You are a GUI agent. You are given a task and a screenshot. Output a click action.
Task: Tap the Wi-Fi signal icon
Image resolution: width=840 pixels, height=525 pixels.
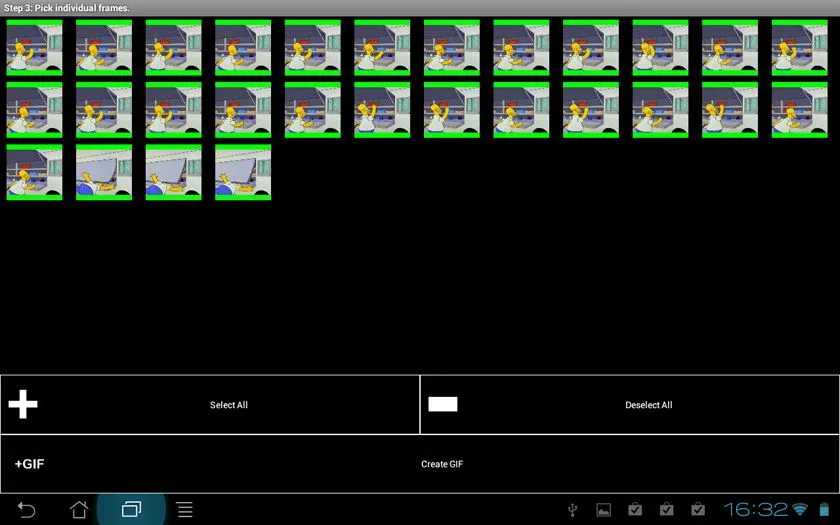[800, 509]
